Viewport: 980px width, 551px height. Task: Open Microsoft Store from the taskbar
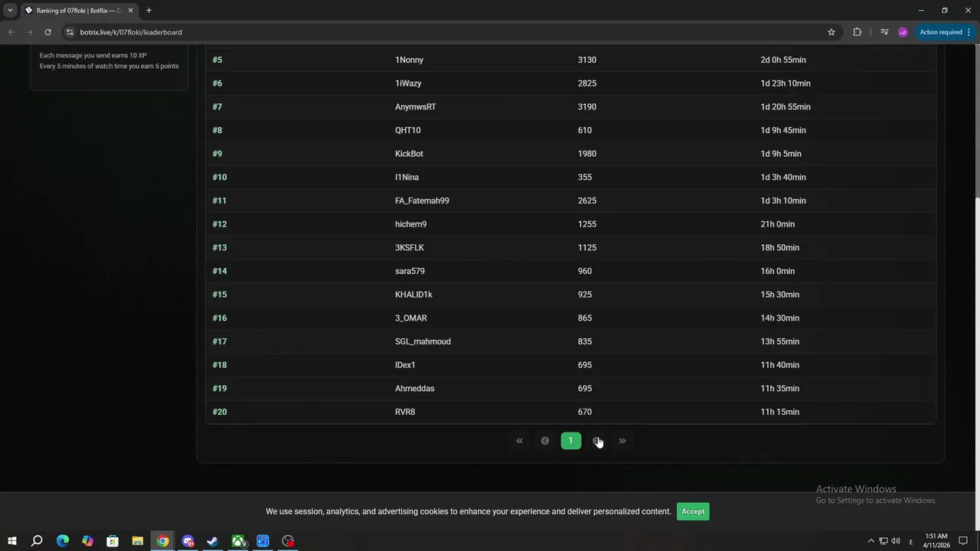(x=113, y=541)
